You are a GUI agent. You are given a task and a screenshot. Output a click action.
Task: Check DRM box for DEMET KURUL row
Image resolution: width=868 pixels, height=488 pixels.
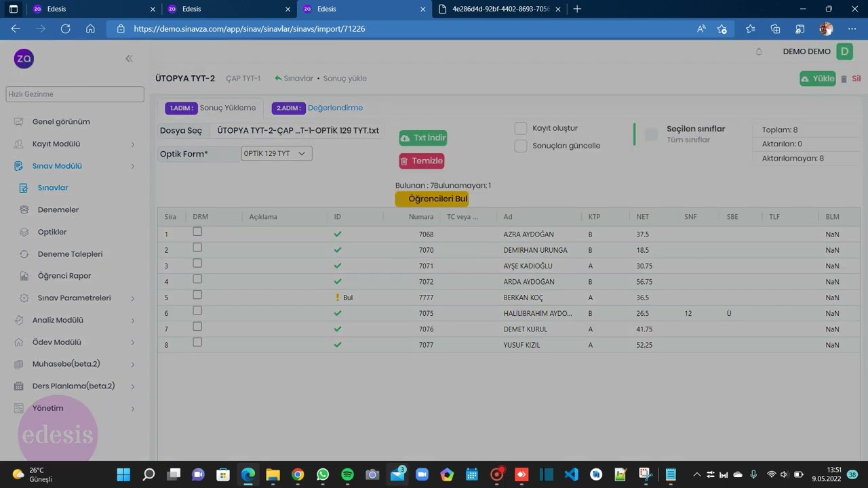coord(197,327)
